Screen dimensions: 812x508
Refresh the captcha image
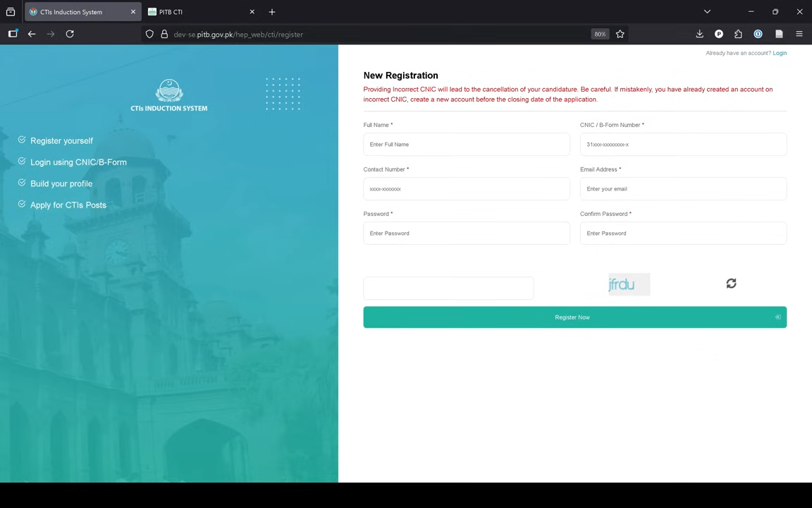tap(731, 284)
